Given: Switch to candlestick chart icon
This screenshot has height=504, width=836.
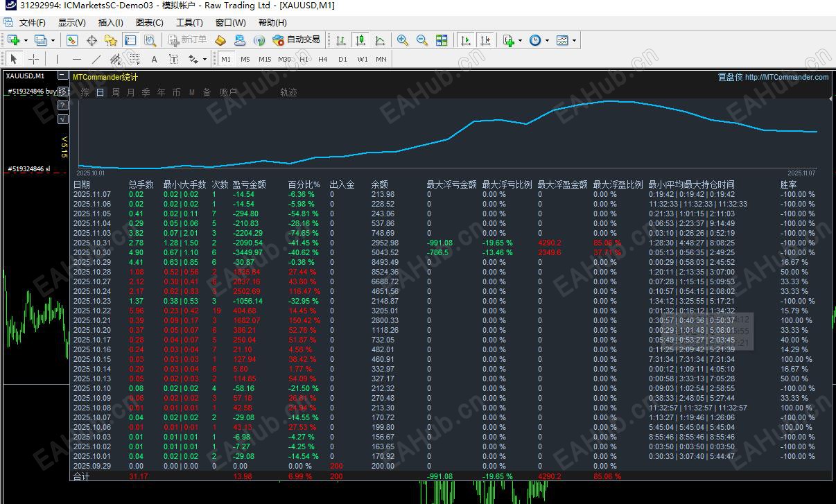Looking at the screenshot, I should [360, 40].
